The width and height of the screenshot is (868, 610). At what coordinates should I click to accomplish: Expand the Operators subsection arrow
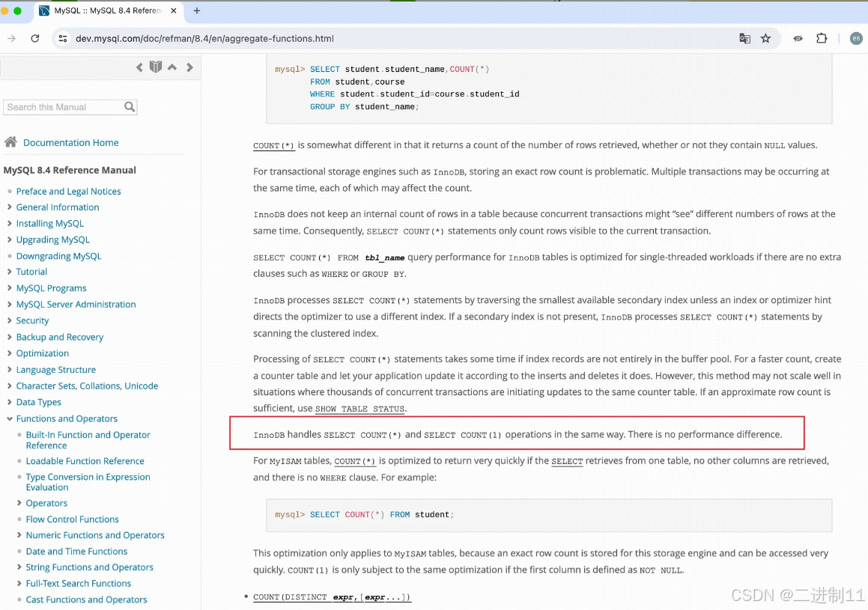[19, 503]
